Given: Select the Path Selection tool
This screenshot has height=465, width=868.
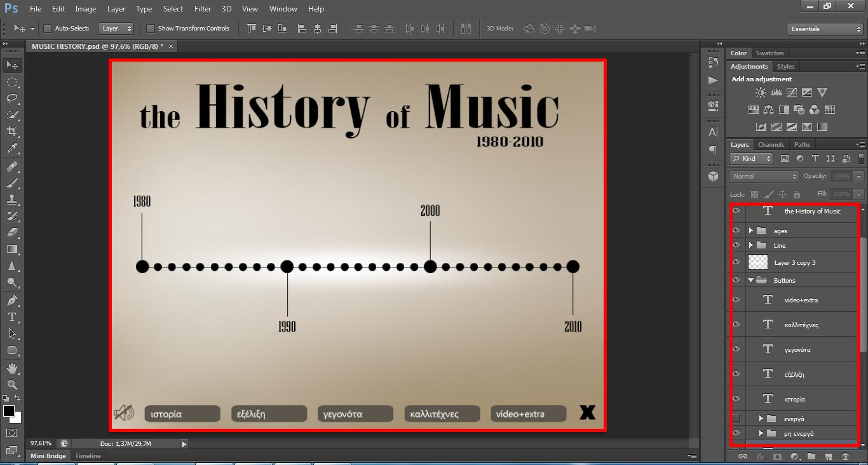Looking at the screenshot, I should [x=12, y=334].
